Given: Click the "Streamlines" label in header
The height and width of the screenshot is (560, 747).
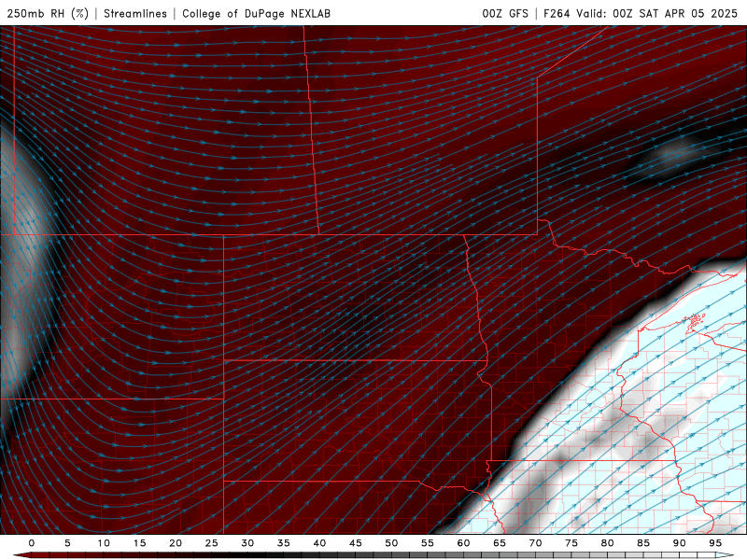Looking at the screenshot, I should tap(135, 13).
